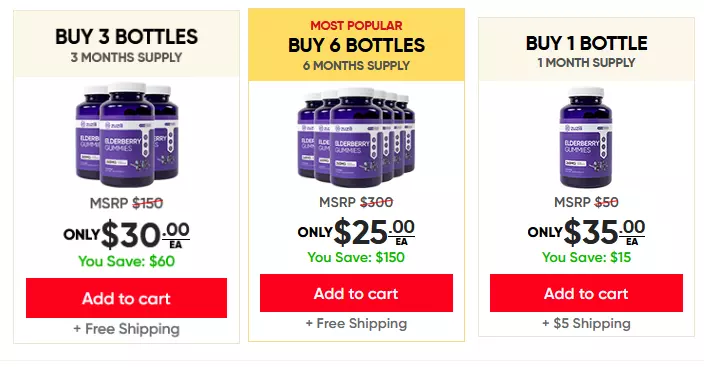Image resolution: width=704 pixels, height=367 pixels.
Task: Add the 1 bottle package to cart
Action: 586,293
